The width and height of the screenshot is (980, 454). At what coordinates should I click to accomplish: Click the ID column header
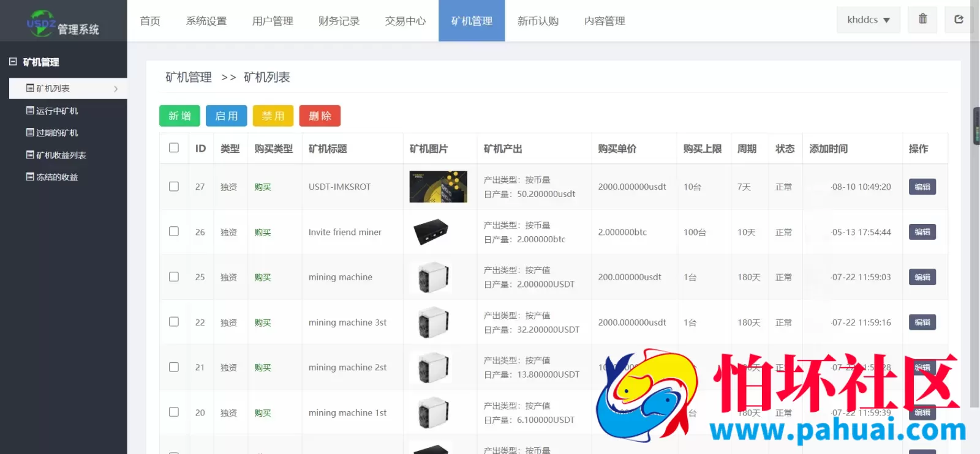tap(200, 149)
